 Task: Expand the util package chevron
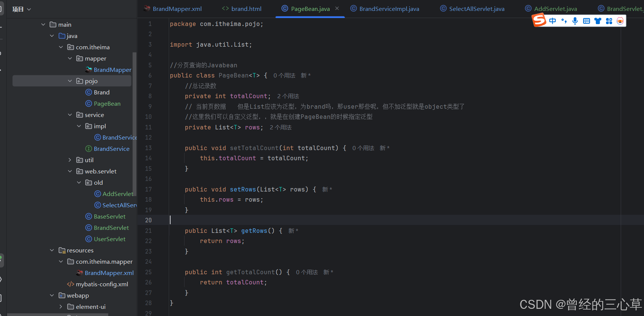(70, 160)
